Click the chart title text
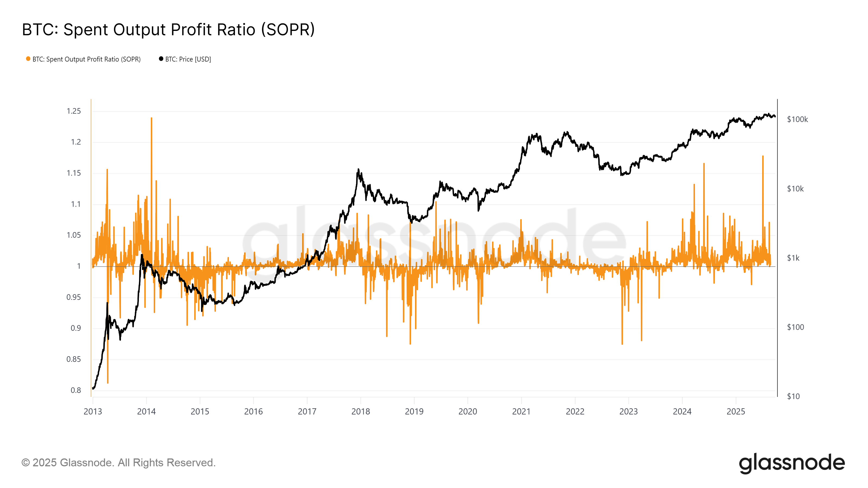This screenshot has height=488, width=868. coord(168,30)
